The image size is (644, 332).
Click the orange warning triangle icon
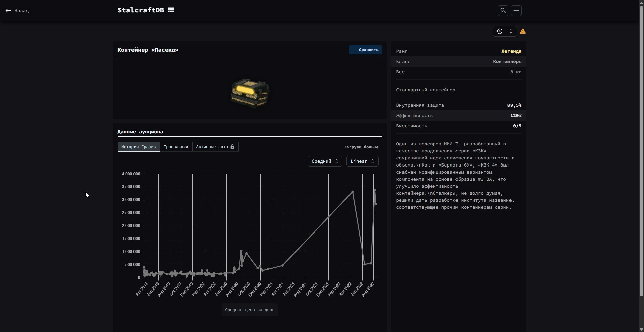click(523, 31)
